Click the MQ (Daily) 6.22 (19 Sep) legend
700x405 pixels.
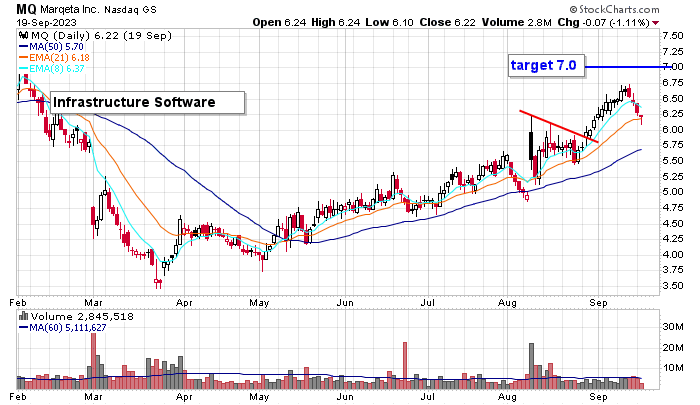(101, 36)
